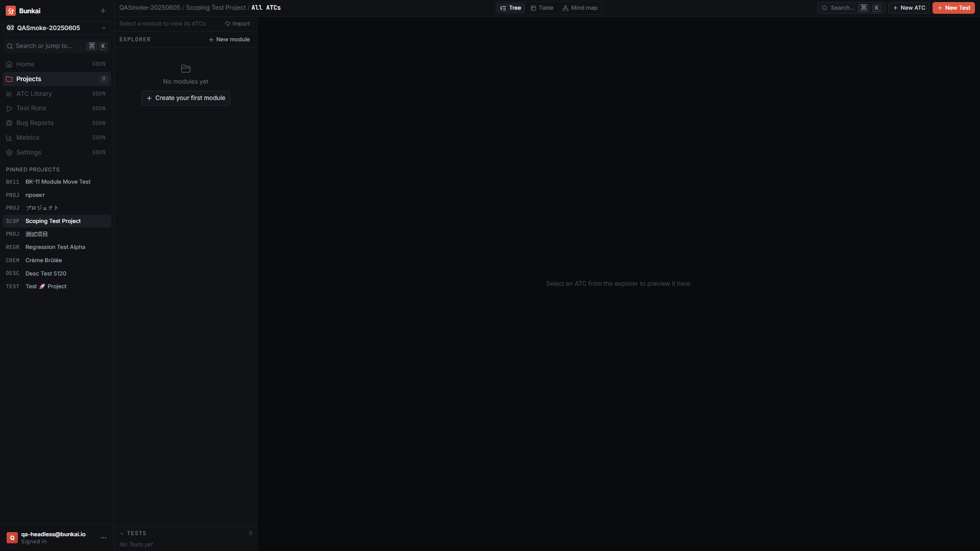Click the New ATC button
Viewport: 980px width, 551px height.
(x=909, y=8)
